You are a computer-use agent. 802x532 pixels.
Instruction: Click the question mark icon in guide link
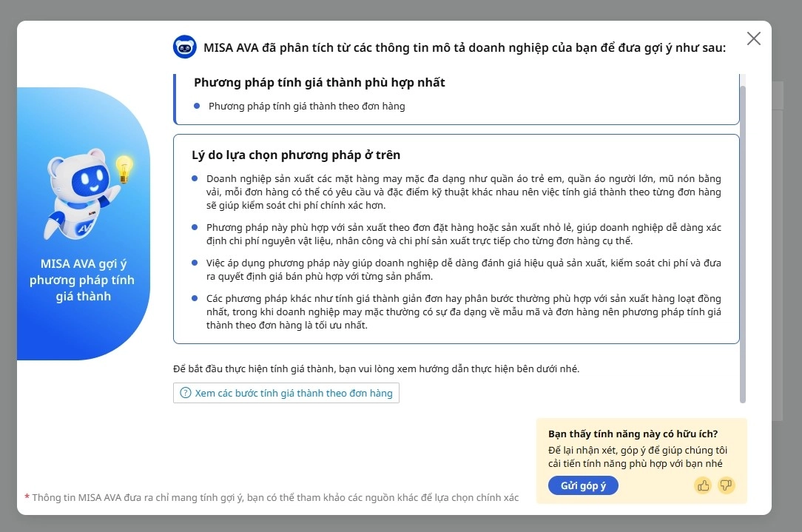pos(186,393)
